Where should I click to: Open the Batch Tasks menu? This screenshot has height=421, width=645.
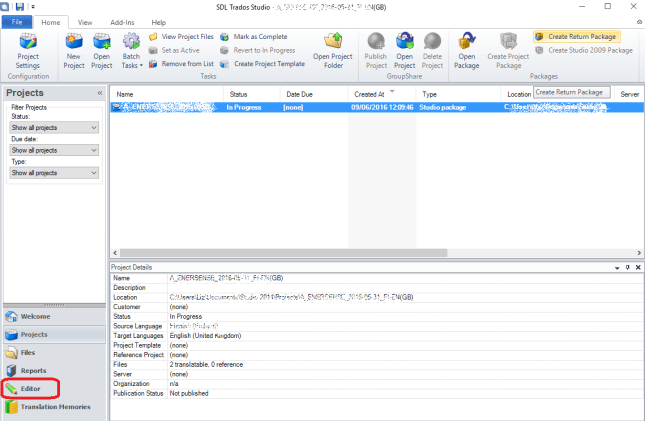coord(132,49)
